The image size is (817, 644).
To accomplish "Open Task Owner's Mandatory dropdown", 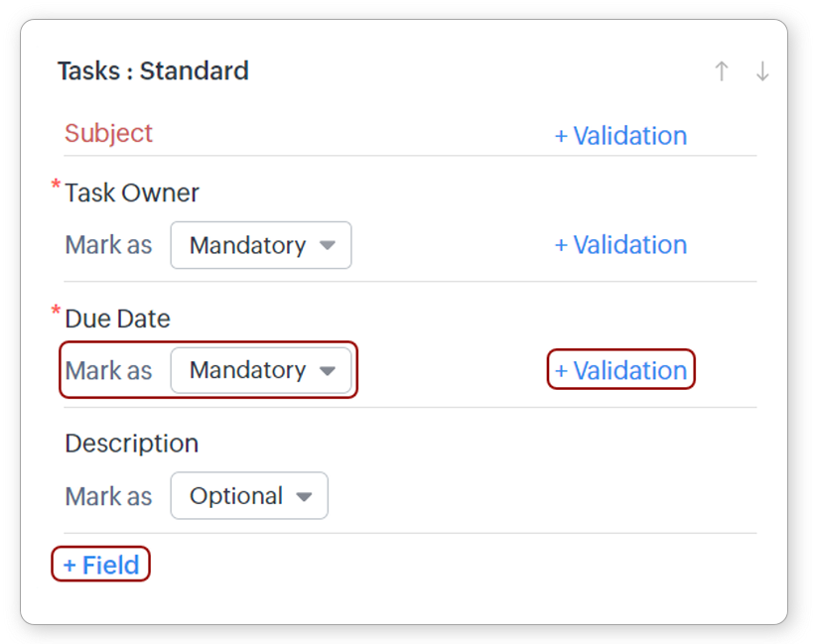I will [x=261, y=245].
